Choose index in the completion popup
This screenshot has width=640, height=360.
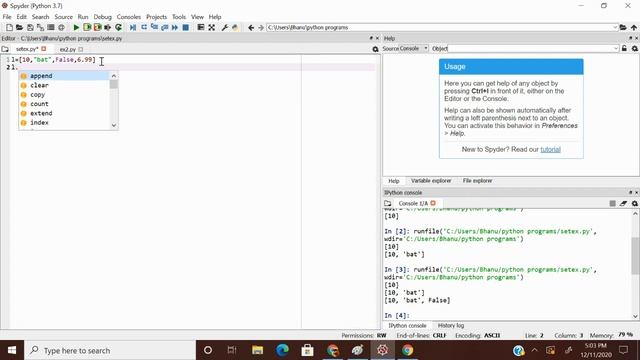[x=64, y=122]
